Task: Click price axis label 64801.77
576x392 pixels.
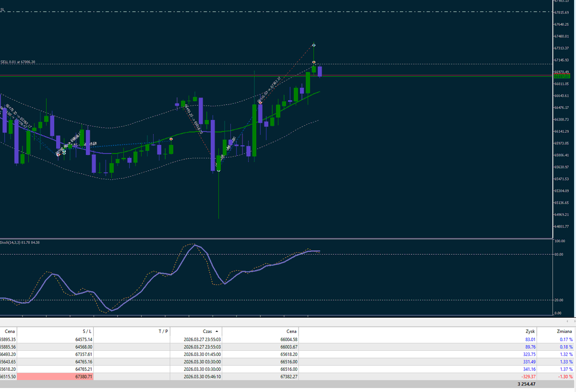Action: point(561,226)
